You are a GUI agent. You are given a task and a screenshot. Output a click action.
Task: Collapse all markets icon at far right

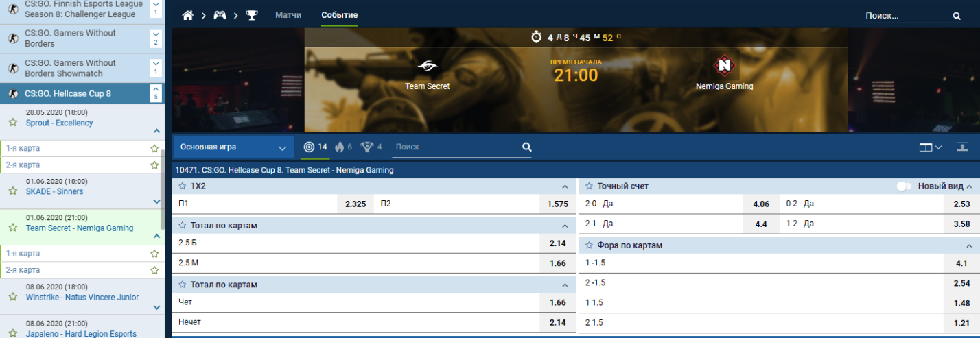[962, 147]
